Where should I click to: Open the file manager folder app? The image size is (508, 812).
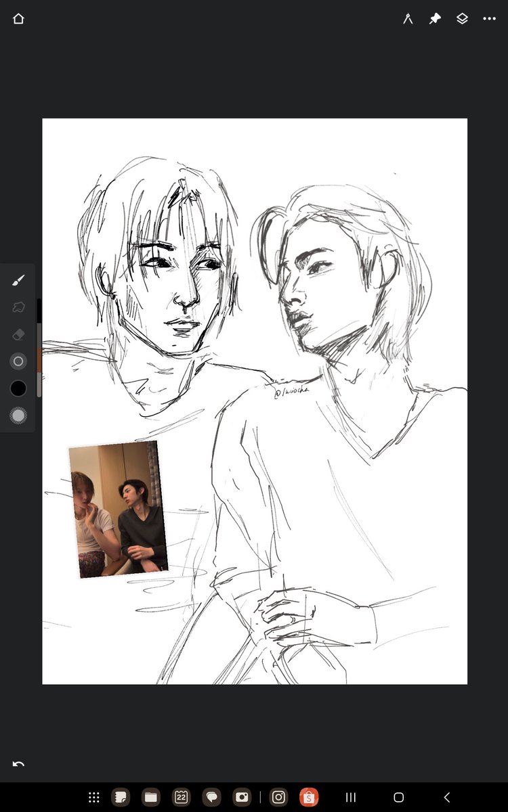tap(150, 797)
